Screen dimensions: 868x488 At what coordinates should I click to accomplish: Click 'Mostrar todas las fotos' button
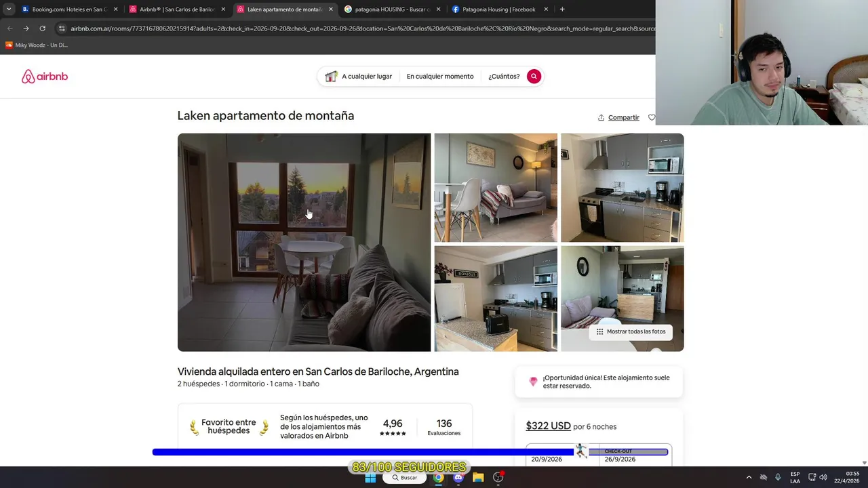tap(630, 331)
